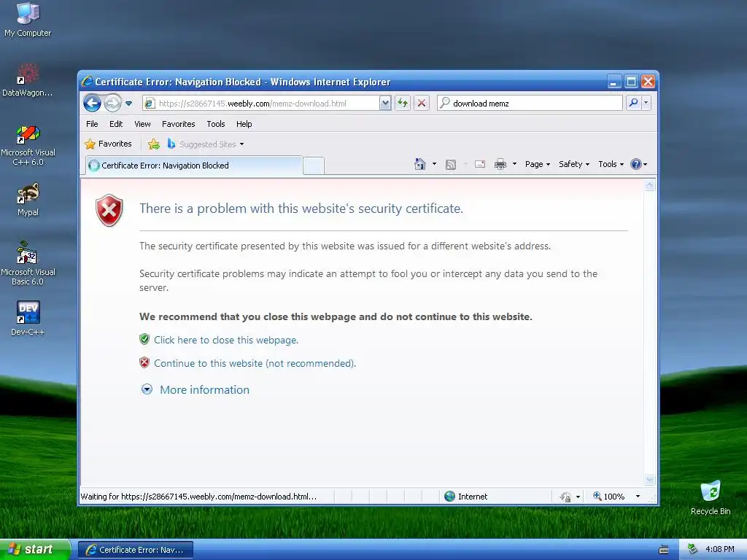747x560 pixels.
Task: Click 'Continue to this website (not recommended)' link
Action: tap(255, 363)
